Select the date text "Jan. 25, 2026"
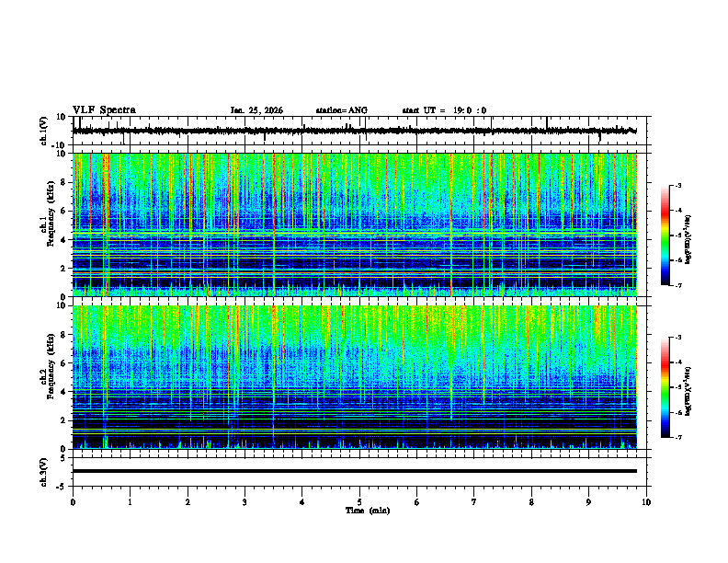 tap(256, 110)
